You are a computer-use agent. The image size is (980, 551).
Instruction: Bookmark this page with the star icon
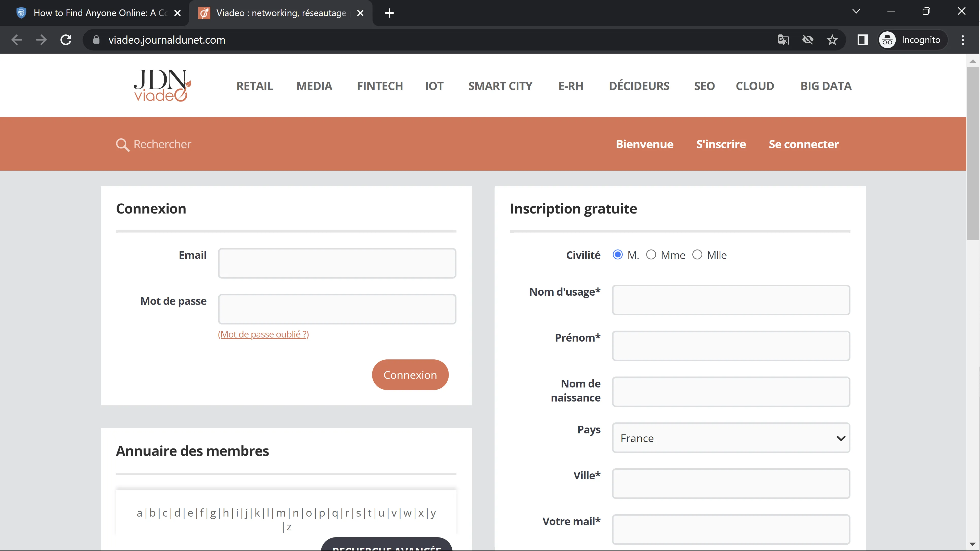pos(832,40)
